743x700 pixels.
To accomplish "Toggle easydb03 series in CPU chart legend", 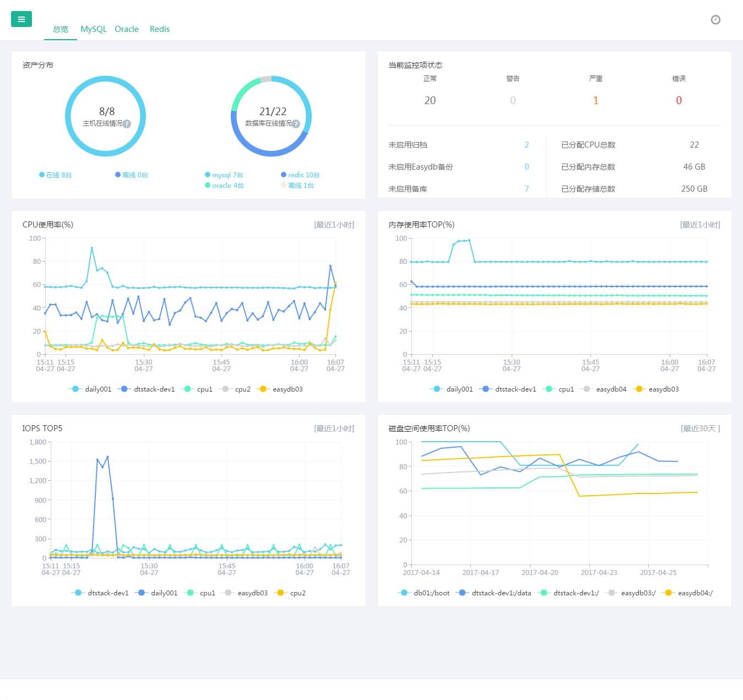I will click(x=280, y=389).
